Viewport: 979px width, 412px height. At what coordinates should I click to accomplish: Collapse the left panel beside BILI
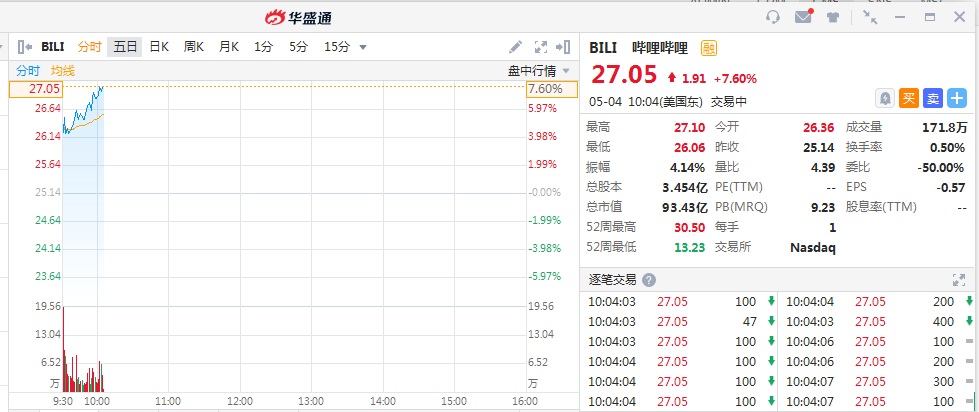pyautogui.click(x=24, y=46)
